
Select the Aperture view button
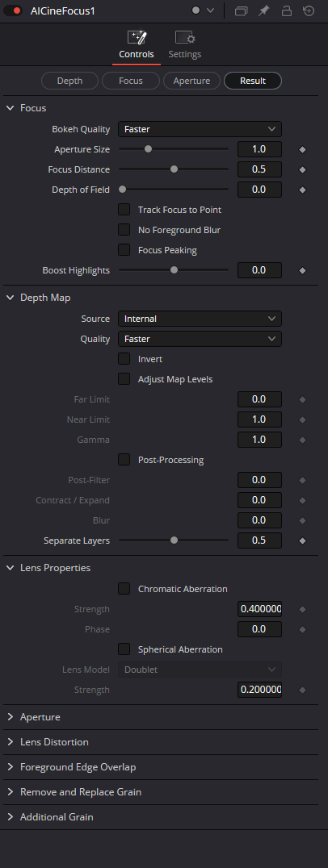(191, 81)
